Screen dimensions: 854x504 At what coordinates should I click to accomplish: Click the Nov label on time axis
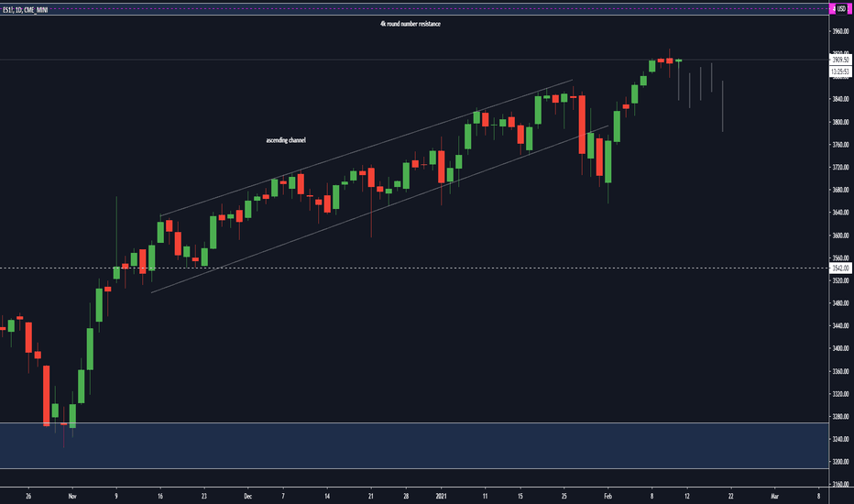[72, 497]
